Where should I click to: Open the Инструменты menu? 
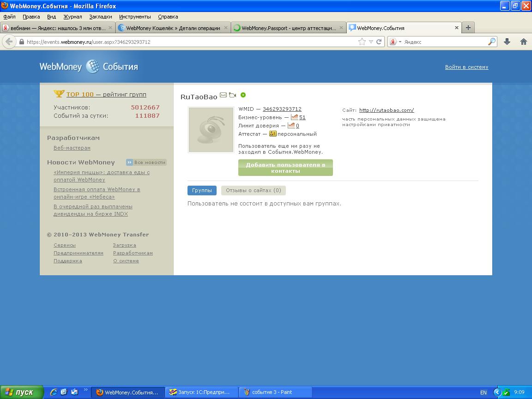click(135, 17)
